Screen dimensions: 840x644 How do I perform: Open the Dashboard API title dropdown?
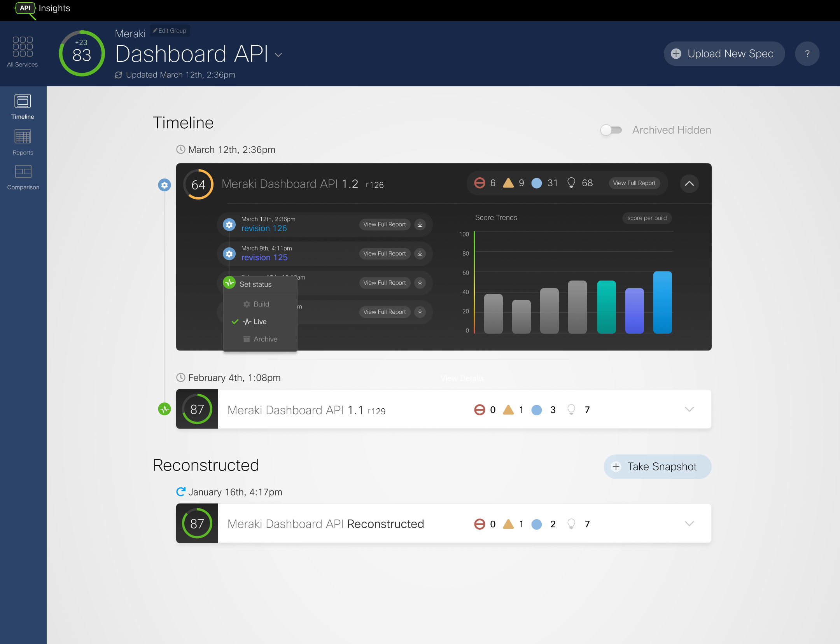[x=278, y=55]
